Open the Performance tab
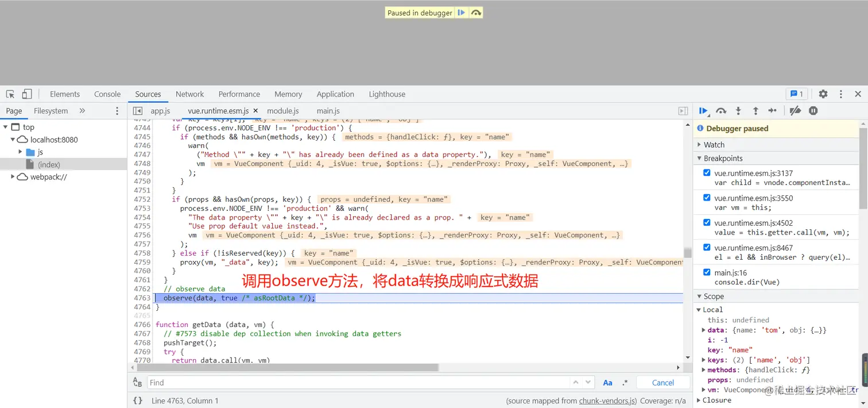This screenshot has height=408, width=868. (x=239, y=94)
